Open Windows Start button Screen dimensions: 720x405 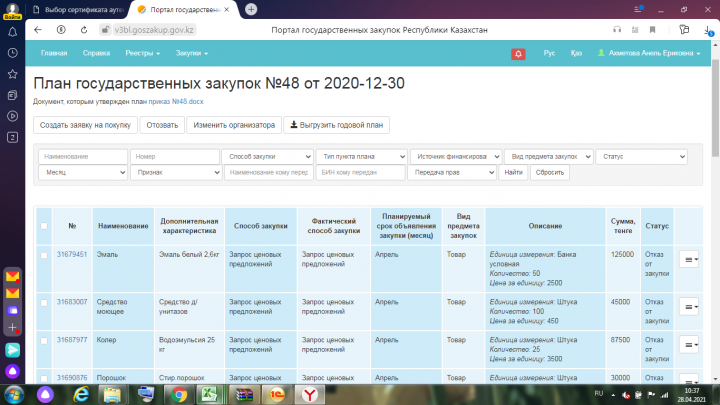pos(13,394)
